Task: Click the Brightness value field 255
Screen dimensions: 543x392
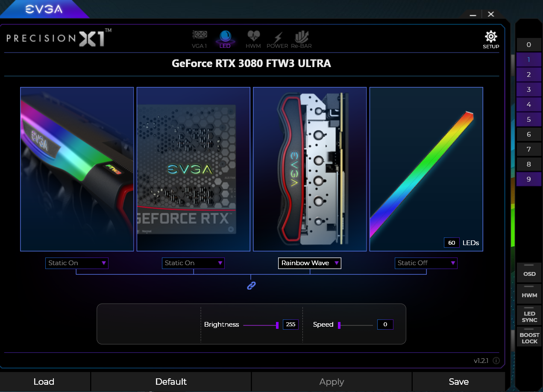Action: click(x=291, y=325)
